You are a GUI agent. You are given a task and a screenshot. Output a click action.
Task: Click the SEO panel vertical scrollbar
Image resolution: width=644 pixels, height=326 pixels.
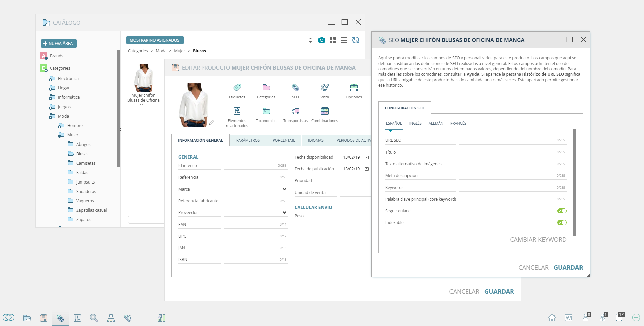pos(575,182)
